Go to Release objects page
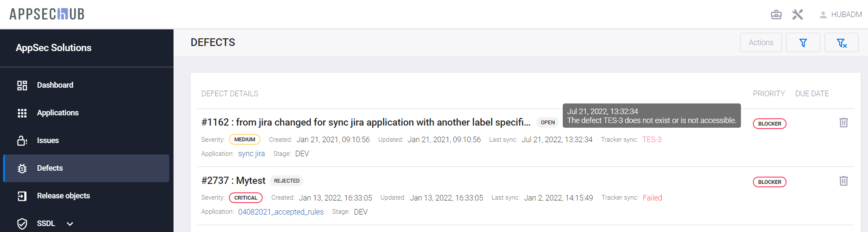The width and height of the screenshot is (868, 232). (x=63, y=196)
